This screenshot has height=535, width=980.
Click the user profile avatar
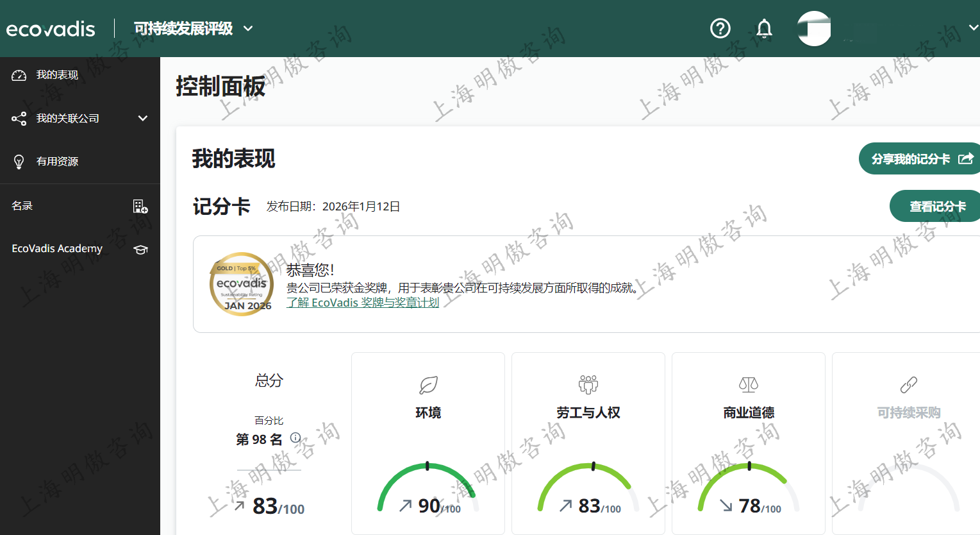pos(814,29)
